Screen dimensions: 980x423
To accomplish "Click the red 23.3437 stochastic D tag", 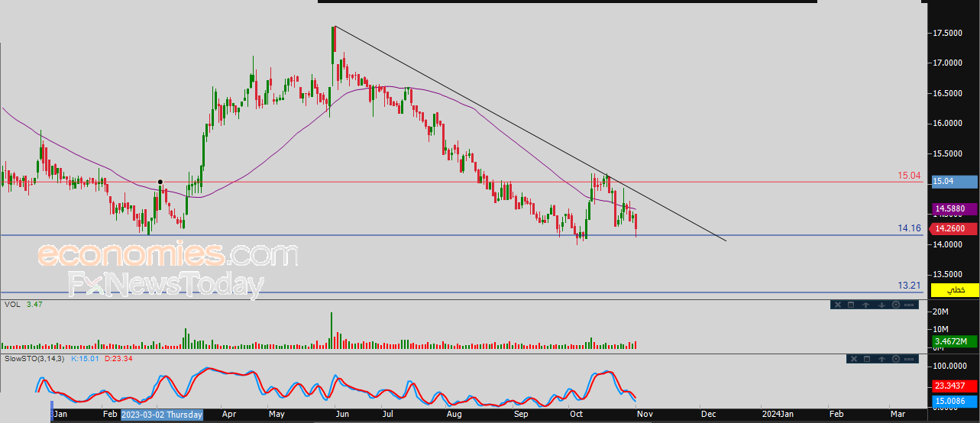I will click(x=953, y=386).
